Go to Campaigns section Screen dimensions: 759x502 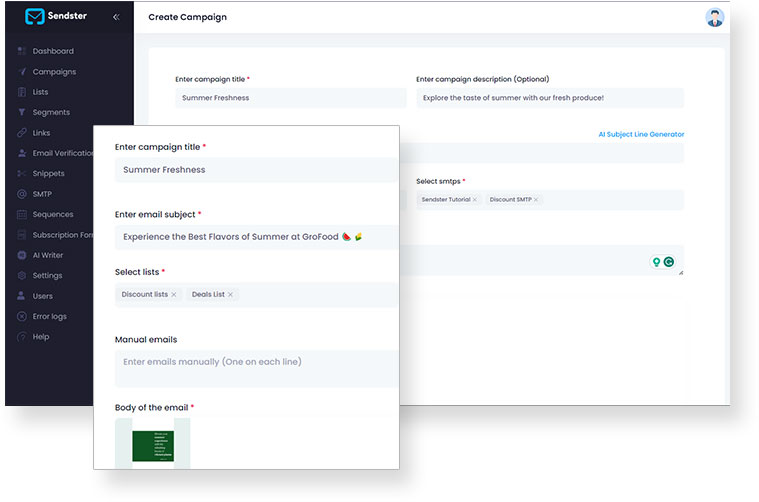54,72
